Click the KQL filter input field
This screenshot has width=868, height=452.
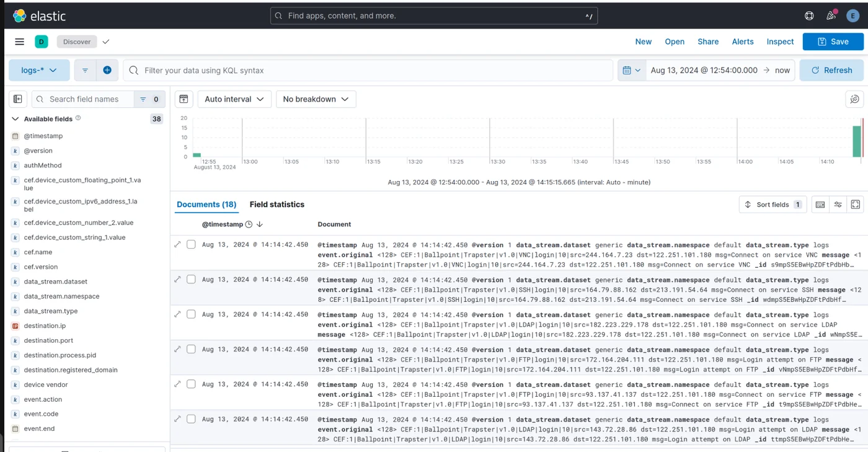pos(372,69)
